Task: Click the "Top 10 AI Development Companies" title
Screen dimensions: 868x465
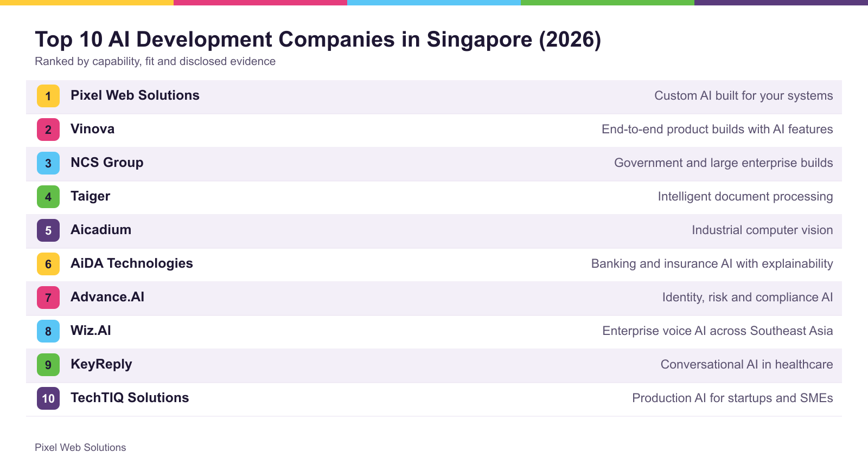Action: pos(318,40)
